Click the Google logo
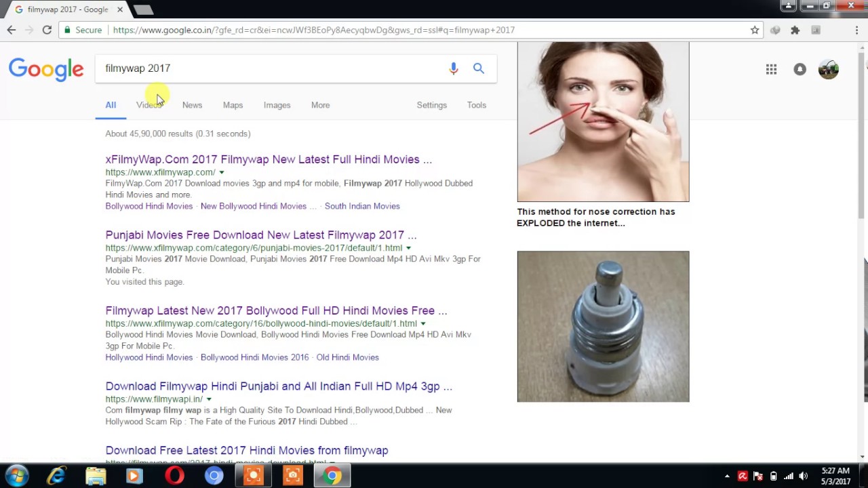868x488 pixels. pos(46,69)
